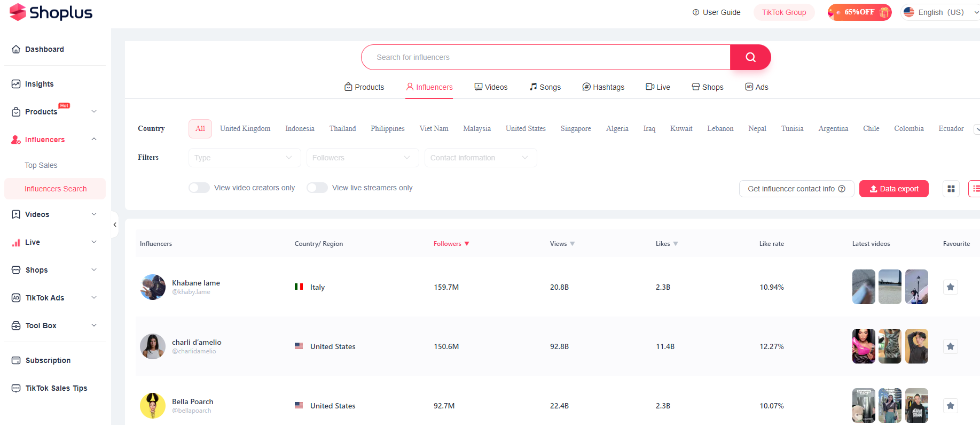Viewport: 980px width, 425px height.
Task: Sort by Followers descending arrow
Action: pyautogui.click(x=467, y=244)
